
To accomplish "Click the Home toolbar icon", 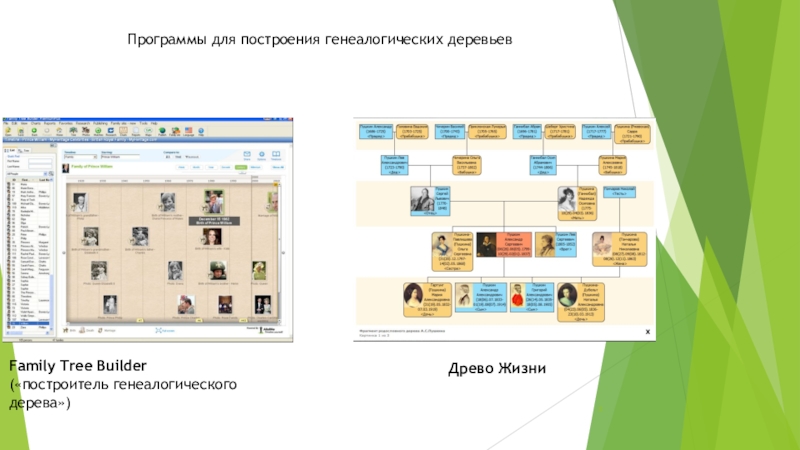I will coord(59,132).
